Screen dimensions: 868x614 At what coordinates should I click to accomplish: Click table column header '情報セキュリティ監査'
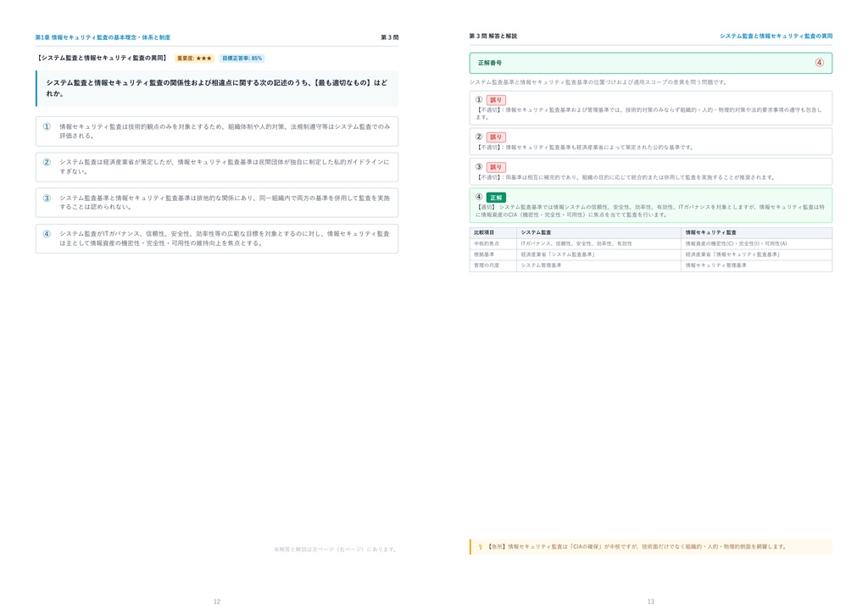click(x=711, y=232)
